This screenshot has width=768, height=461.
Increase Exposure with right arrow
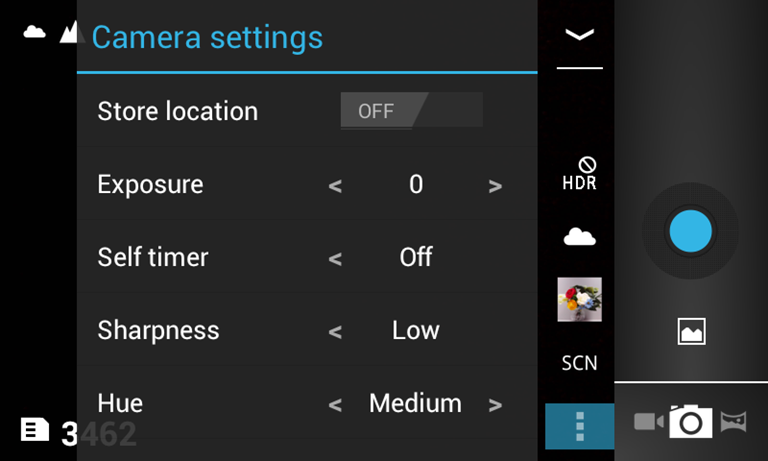point(495,185)
